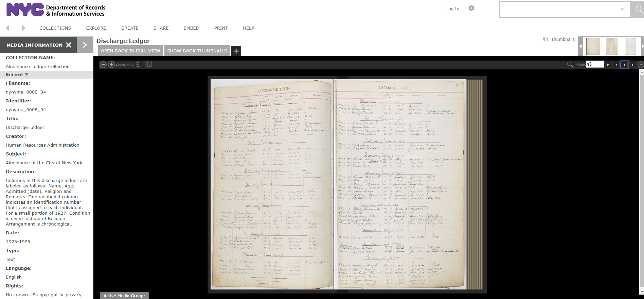Screen dimensions: 644x299
Task: Switch to single page view icon
Action: [x=139, y=65]
